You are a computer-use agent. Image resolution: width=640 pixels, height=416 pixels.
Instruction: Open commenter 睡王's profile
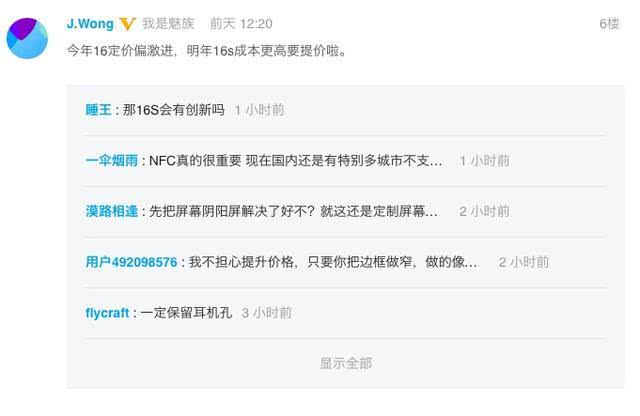[98, 110]
